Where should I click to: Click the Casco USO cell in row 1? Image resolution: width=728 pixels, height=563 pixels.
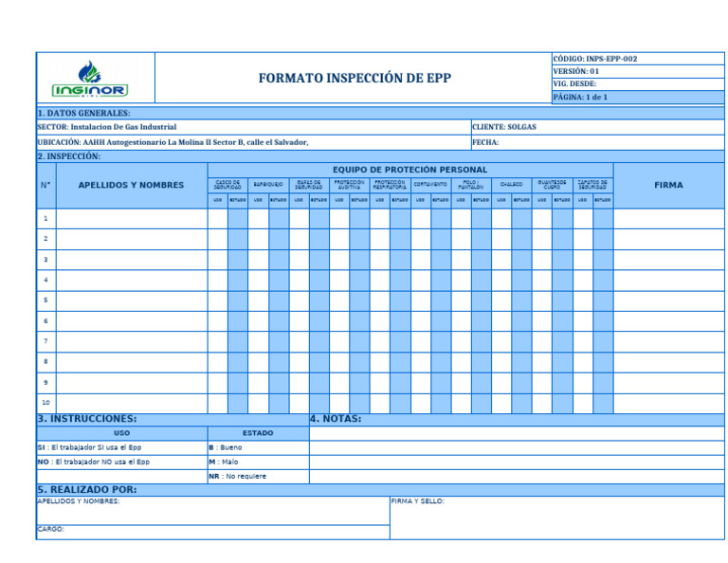217,219
